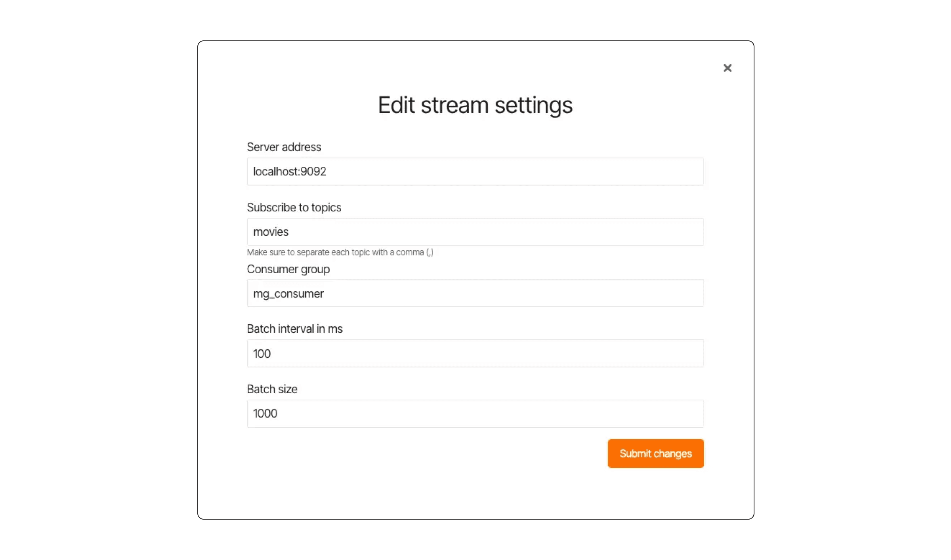Place cursor on the mg_consumer value
951x560 pixels.
pyautogui.click(x=288, y=294)
